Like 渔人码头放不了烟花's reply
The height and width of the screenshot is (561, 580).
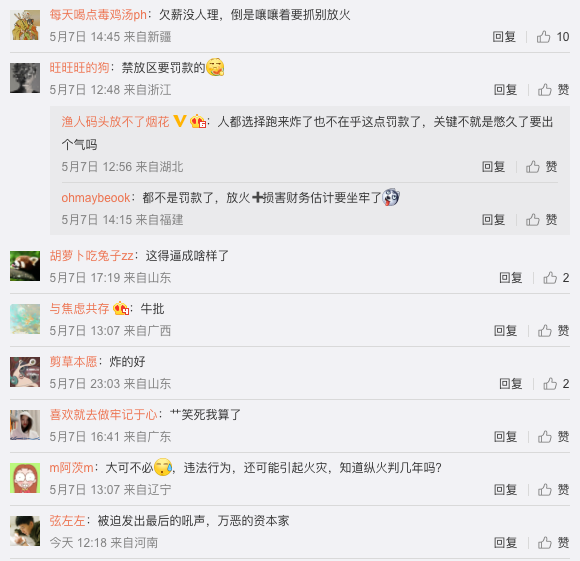point(542,167)
